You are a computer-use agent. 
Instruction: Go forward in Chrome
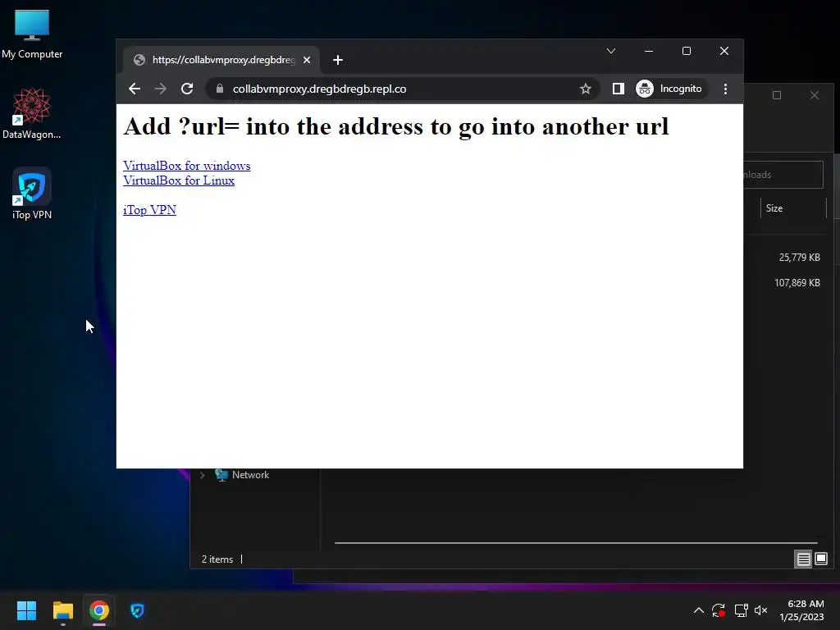[160, 89]
